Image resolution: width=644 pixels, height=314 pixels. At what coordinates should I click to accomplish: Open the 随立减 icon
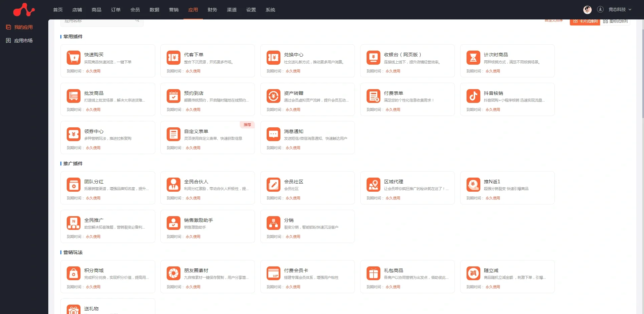click(x=473, y=273)
